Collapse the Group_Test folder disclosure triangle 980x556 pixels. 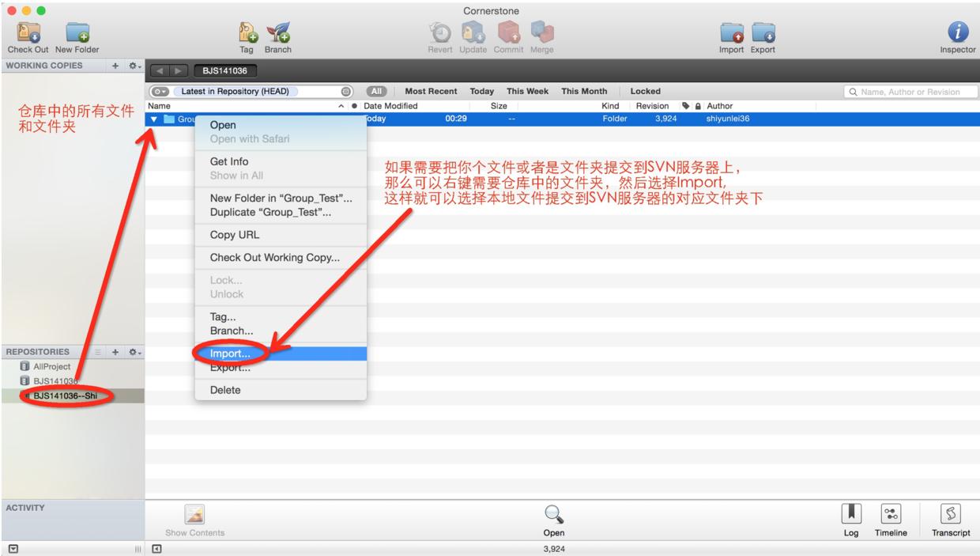coord(154,119)
